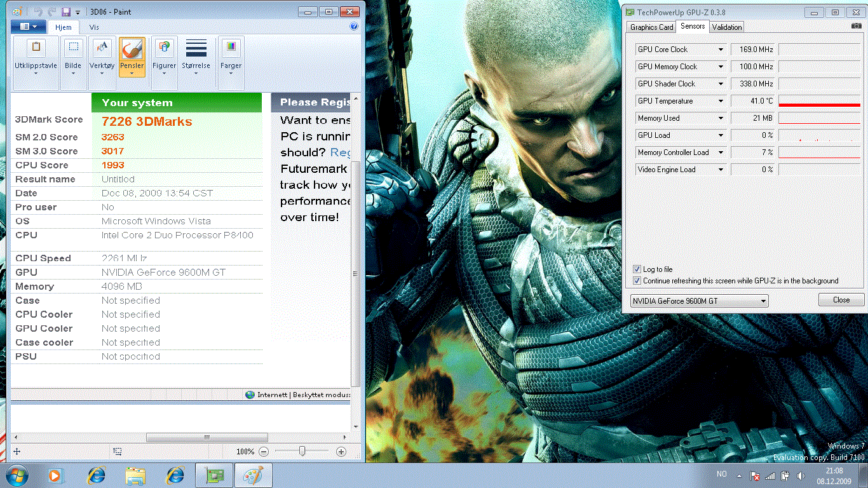Click the power plug battery tray icon
Viewport: 868px width, 488px height.
(x=785, y=475)
